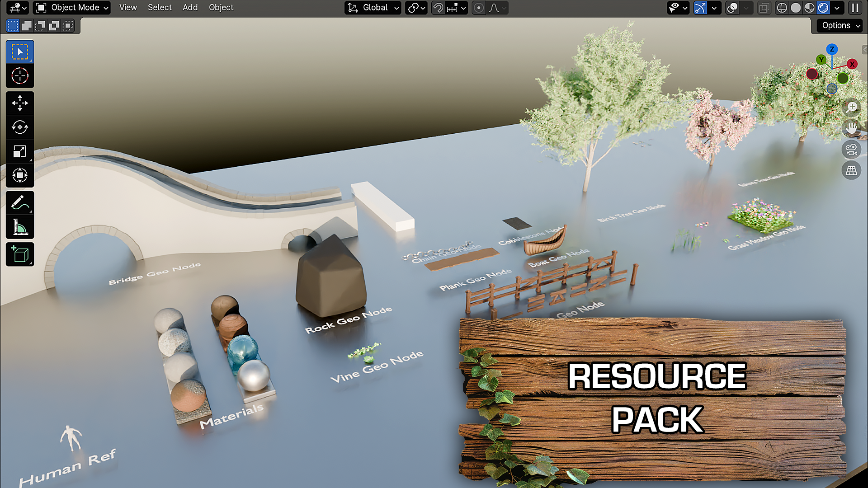Switch between perspective and orthographic grid icon
The width and height of the screenshot is (868, 488).
click(851, 171)
